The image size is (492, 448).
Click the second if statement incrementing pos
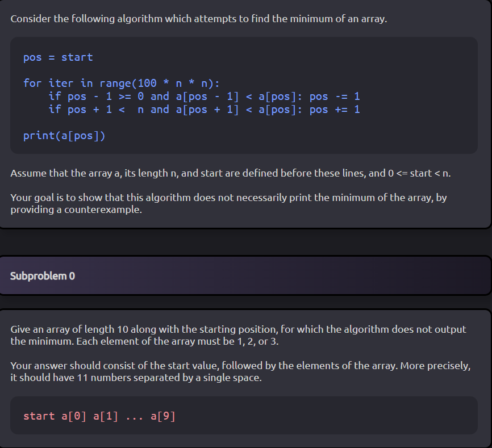tap(205, 109)
